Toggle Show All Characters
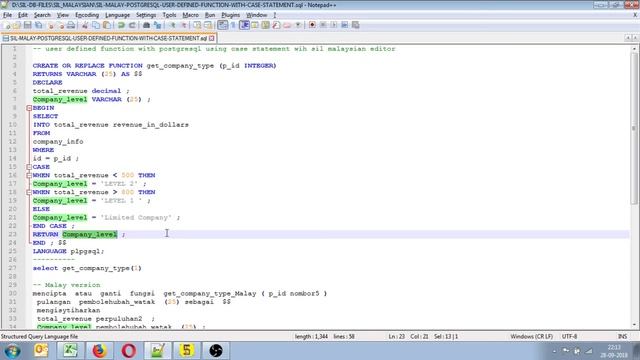The image size is (640, 360). click(x=233, y=25)
